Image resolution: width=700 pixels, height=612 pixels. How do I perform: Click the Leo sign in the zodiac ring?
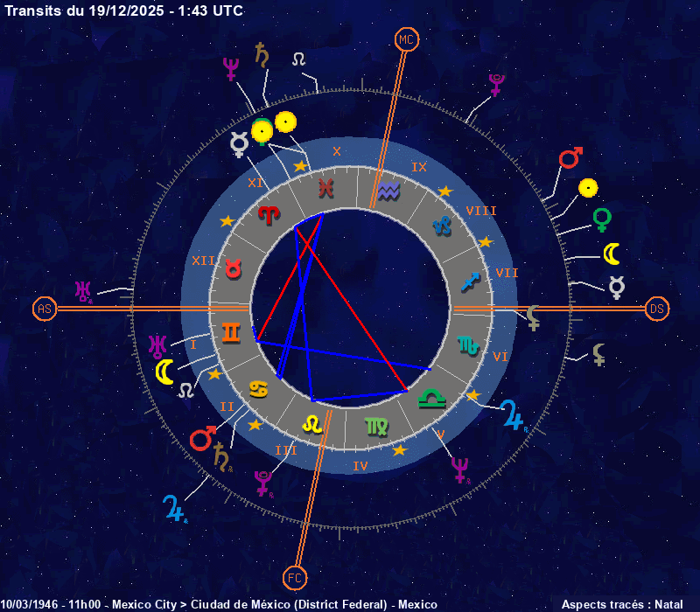312,424
